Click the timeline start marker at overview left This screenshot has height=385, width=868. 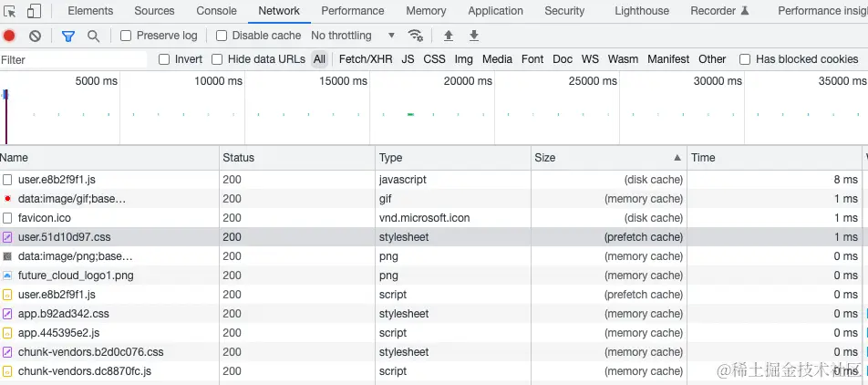(x=5, y=115)
